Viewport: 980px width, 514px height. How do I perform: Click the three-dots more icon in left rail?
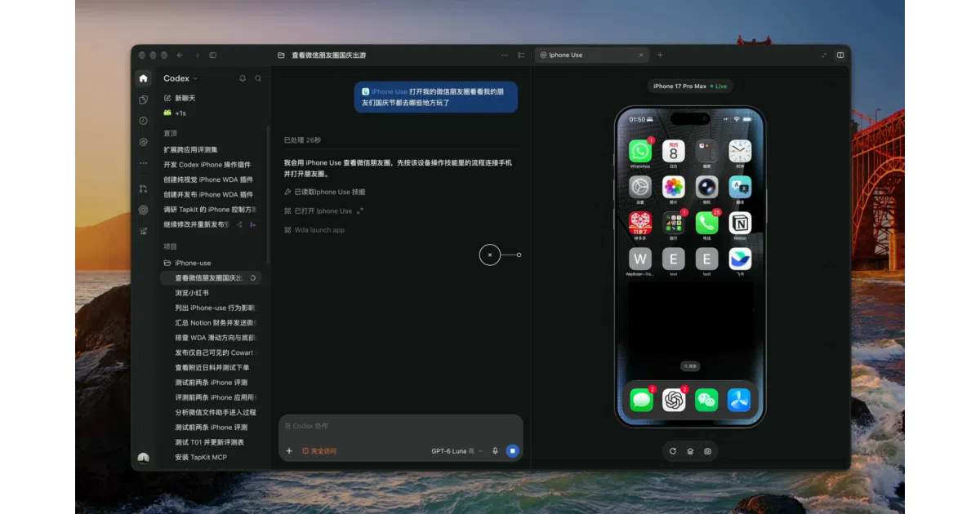[x=144, y=163]
